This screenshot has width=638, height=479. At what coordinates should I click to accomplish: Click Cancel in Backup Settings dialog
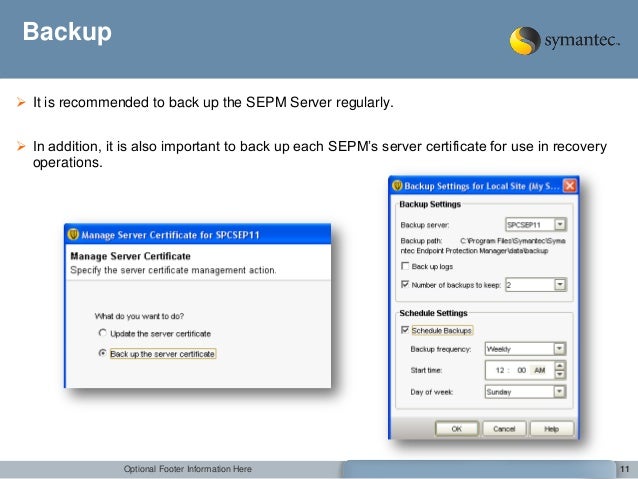(x=504, y=429)
